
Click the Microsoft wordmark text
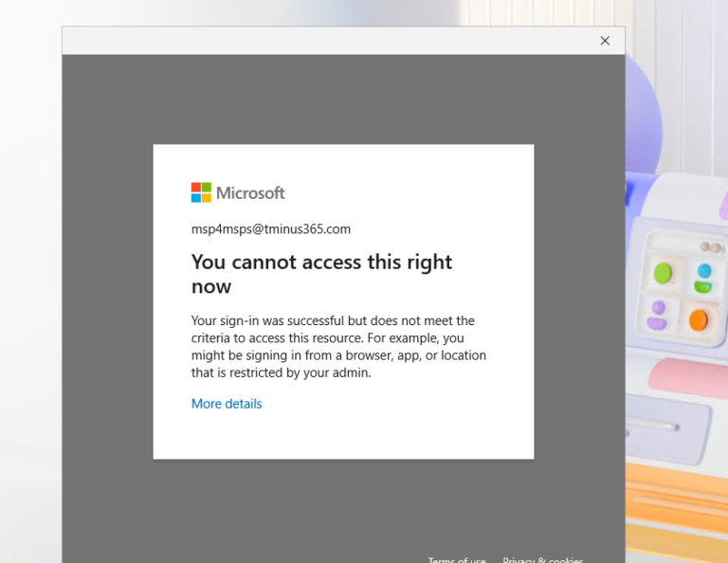[x=250, y=192]
